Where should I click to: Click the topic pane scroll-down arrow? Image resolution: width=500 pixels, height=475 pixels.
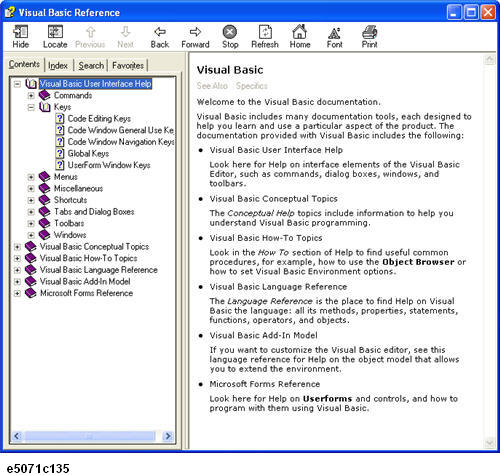[489, 442]
